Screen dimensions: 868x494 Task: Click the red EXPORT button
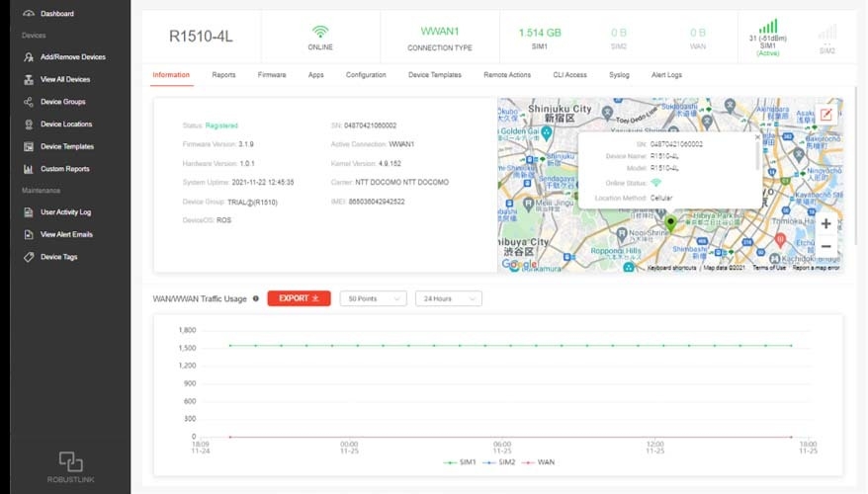(x=299, y=298)
